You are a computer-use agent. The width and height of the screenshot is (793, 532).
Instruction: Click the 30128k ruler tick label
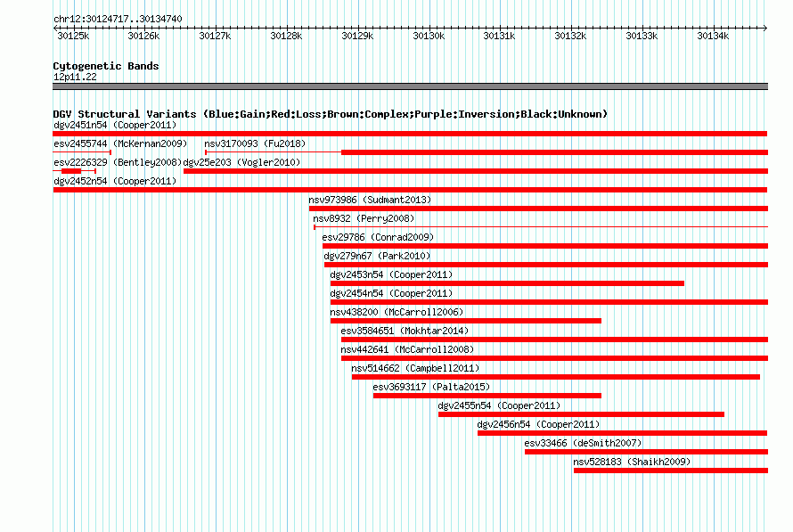pyautogui.click(x=286, y=36)
